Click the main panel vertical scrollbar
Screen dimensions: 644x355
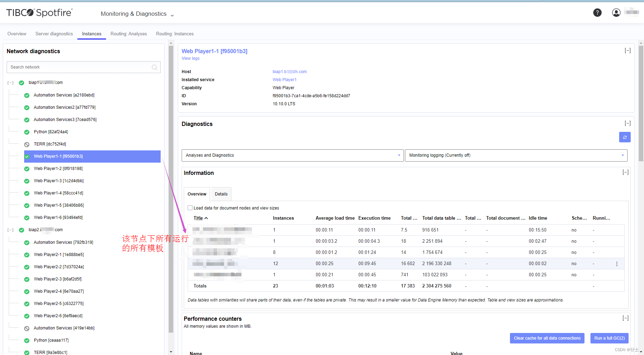coord(641,103)
